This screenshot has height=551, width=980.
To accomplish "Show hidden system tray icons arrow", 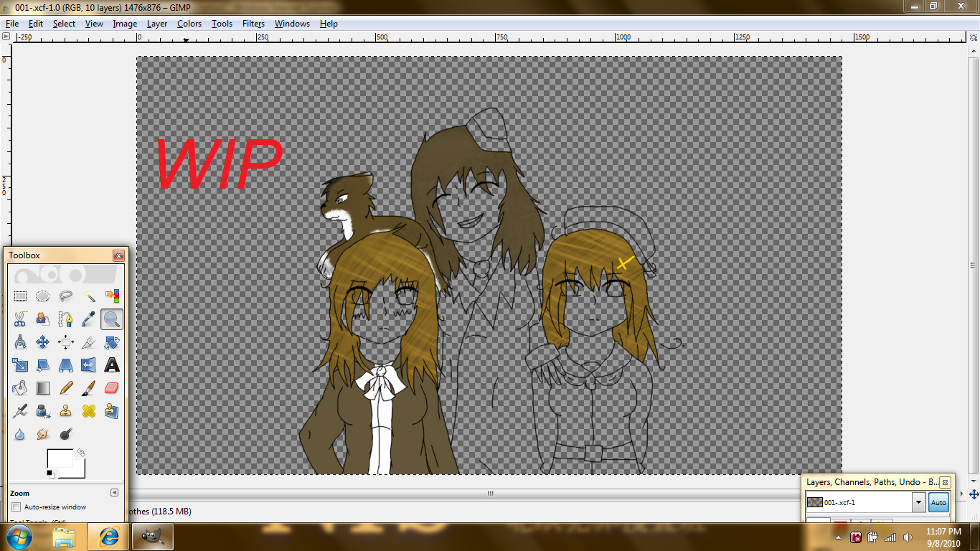I will 839,537.
